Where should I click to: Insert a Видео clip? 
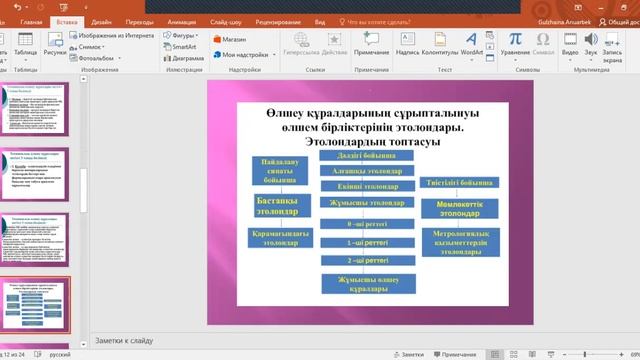[570, 39]
